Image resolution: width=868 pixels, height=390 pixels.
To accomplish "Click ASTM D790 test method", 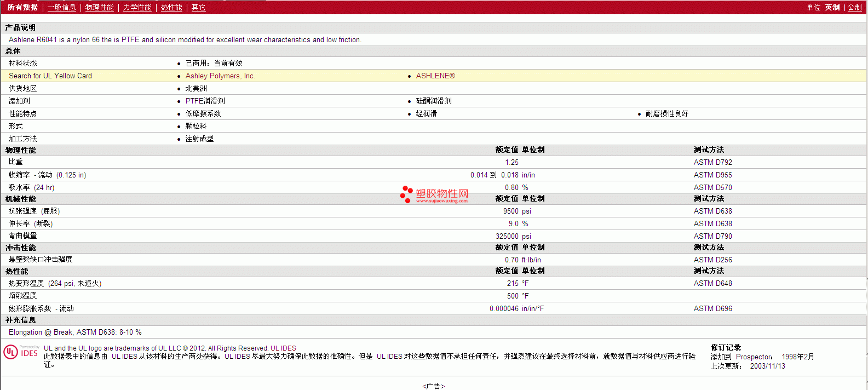I will [712, 237].
